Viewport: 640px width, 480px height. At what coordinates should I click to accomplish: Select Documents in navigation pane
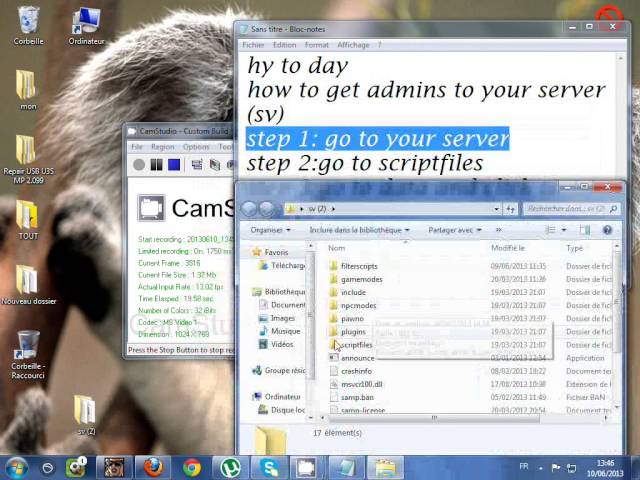point(282,305)
